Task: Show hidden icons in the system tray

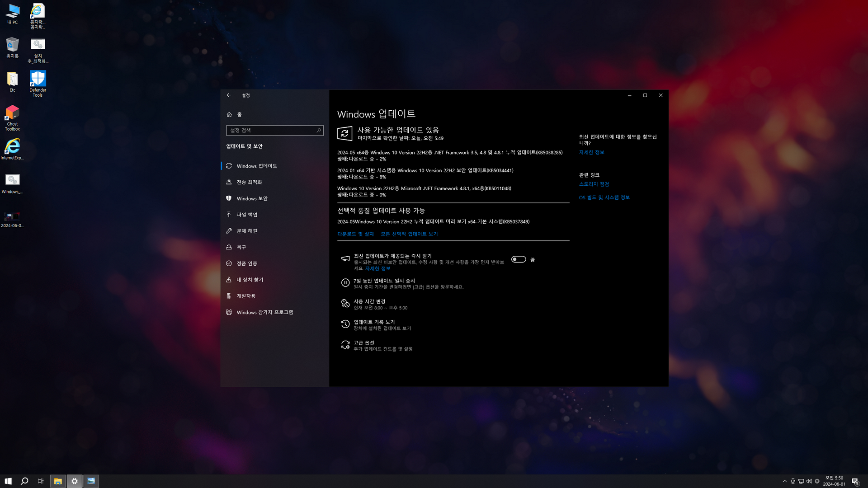Action: [784, 481]
